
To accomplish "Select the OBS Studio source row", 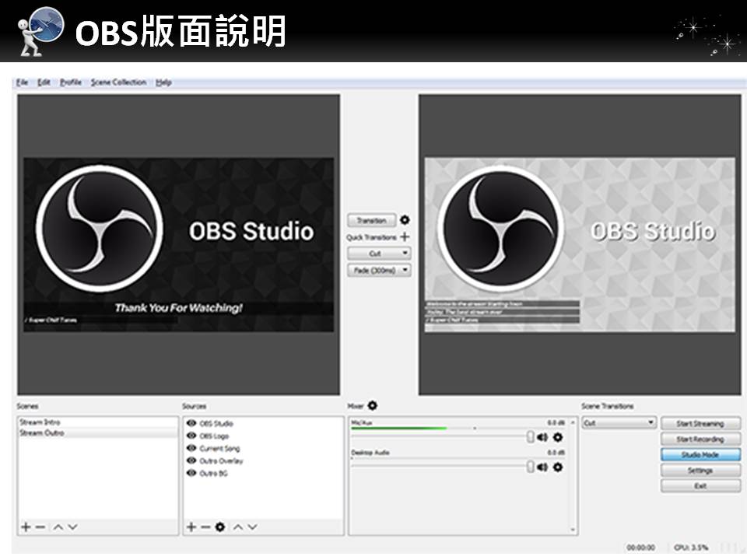I will pyautogui.click(x=263, y=423).
